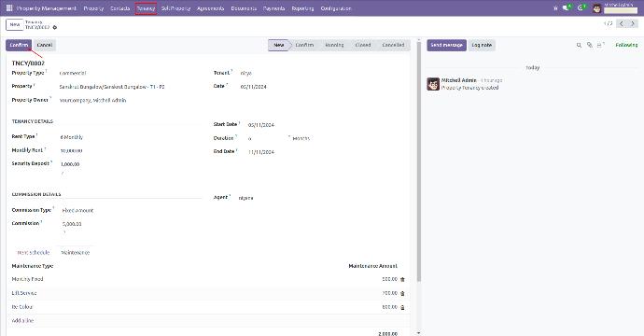Open the Mitchell Admin user avatar menu

(x=597, y=8)
